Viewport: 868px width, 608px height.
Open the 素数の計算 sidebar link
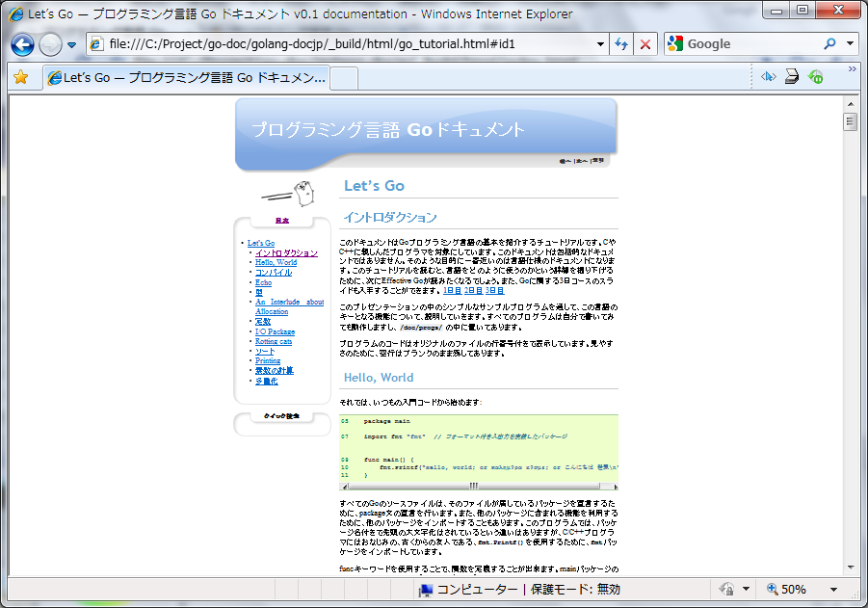coord(275,370)
